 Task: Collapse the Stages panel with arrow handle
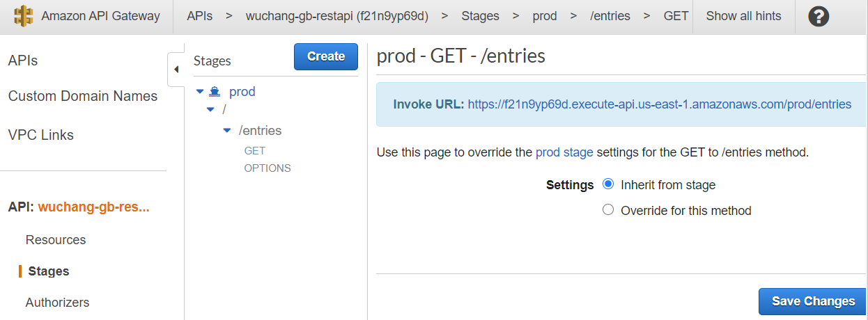[x=176, y=69]
